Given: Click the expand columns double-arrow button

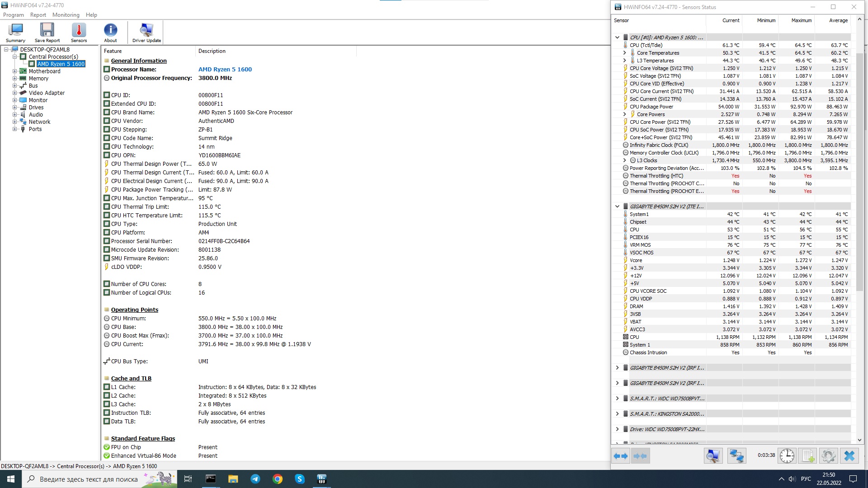Looking at the screenshot, I should click(621, 456).
